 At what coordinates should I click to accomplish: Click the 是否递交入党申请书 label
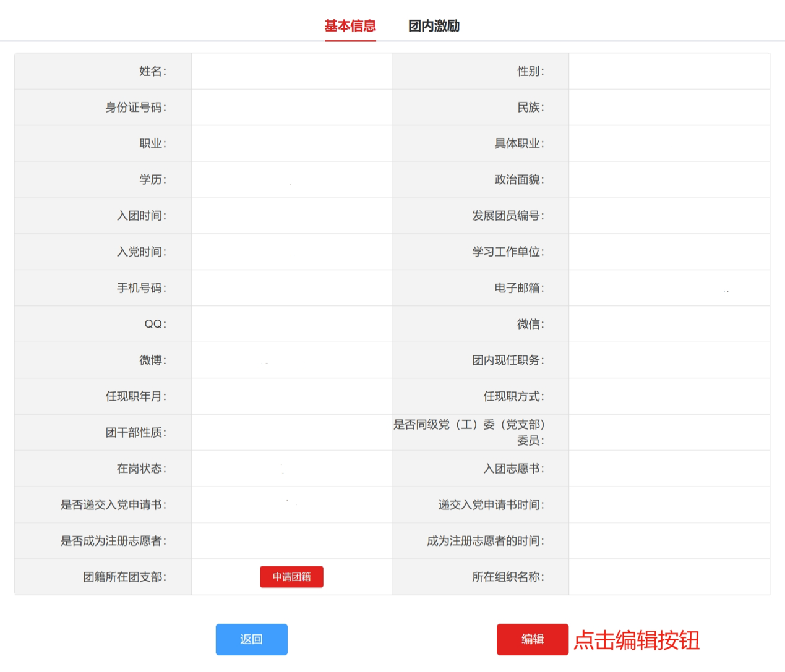113,505
